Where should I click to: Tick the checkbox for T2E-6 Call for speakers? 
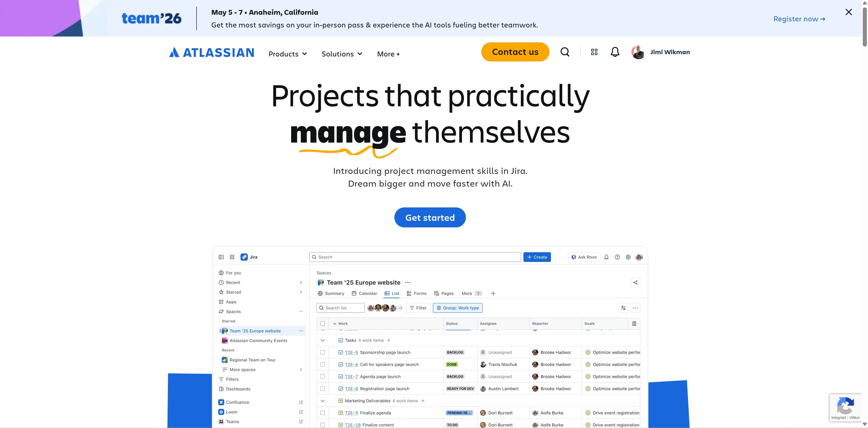click(322, 364)
